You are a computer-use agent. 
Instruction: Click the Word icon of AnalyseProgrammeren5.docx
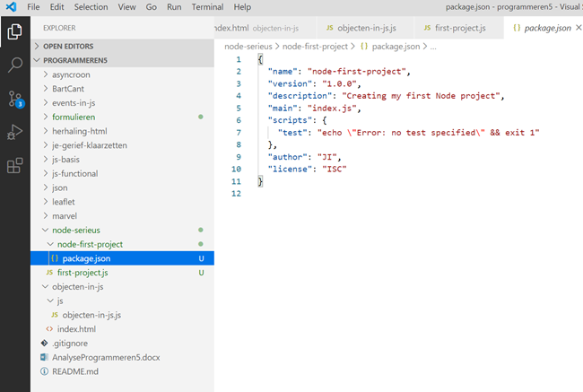[44, 357]
